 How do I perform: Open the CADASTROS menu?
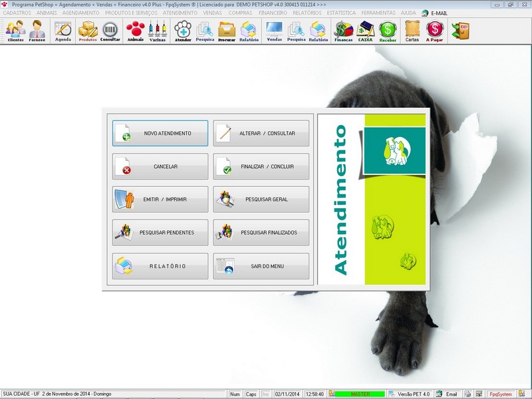[19, 12]
